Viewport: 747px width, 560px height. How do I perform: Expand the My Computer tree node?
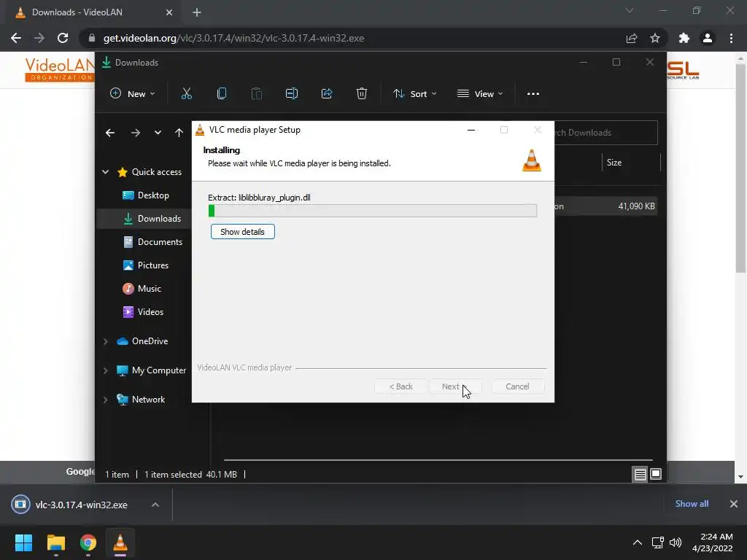point(105,370)
